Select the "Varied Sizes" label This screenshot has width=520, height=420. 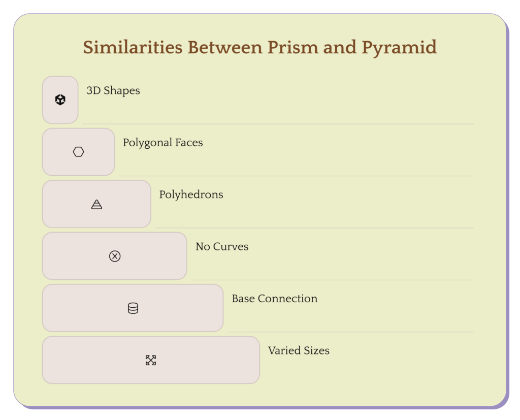click(x=299, y=350)
